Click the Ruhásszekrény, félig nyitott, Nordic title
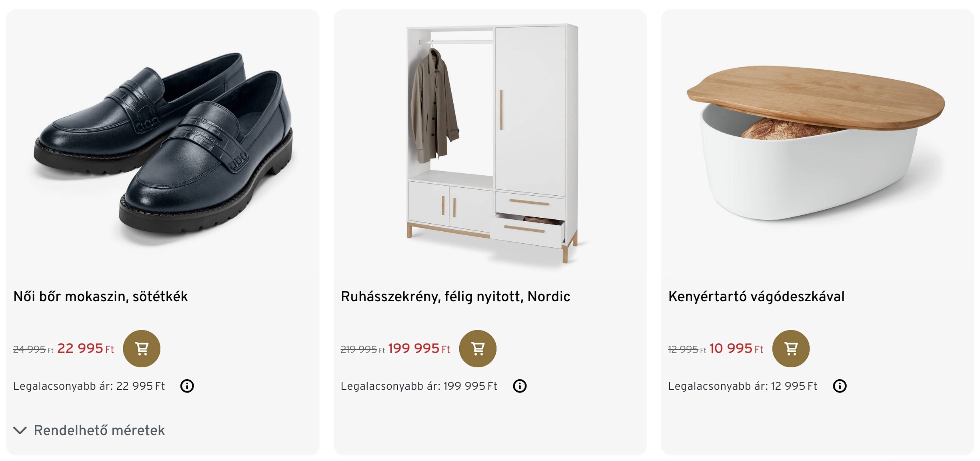Screen dimensions: 980x461 pyautogui.click(x=455, y=296)
